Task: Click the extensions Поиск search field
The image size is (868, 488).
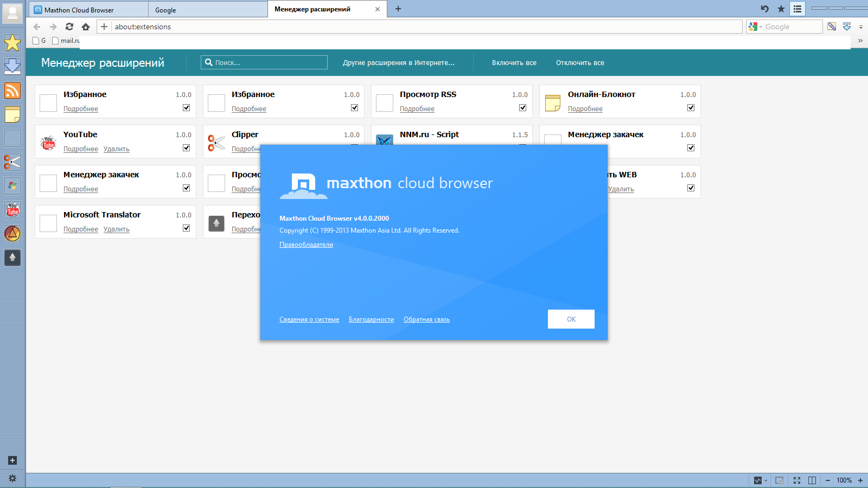Action: [270, 63]
